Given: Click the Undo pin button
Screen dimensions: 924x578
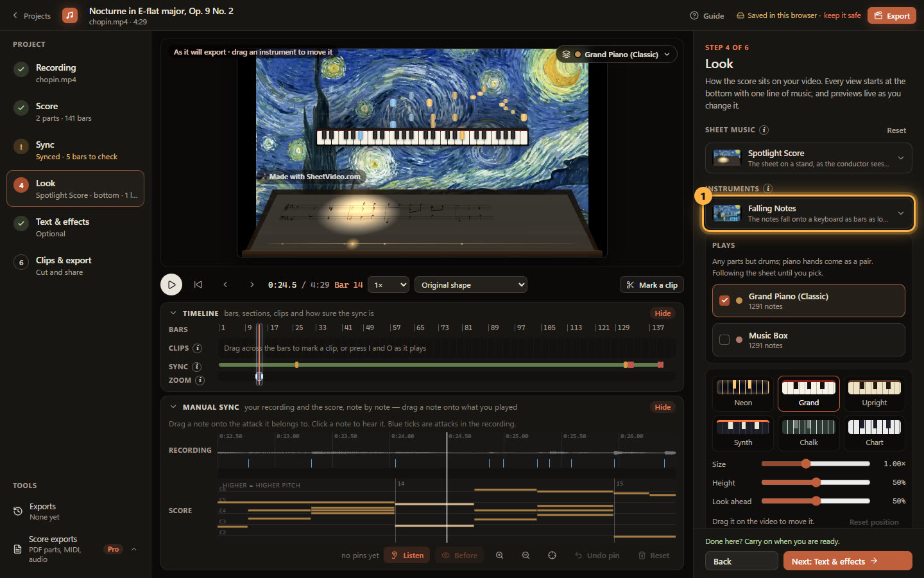Looking at the screenshot, I should click(x=597, y=556).
